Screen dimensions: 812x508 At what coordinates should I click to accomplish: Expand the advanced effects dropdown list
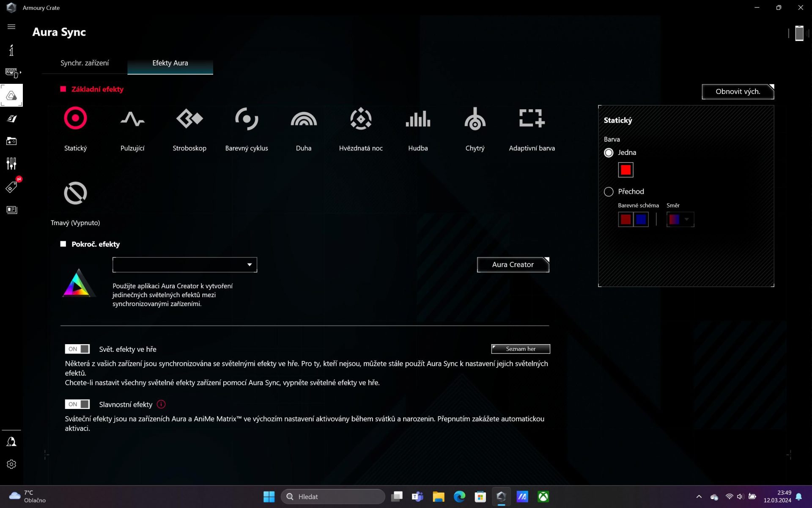click(x=185, y=265)
